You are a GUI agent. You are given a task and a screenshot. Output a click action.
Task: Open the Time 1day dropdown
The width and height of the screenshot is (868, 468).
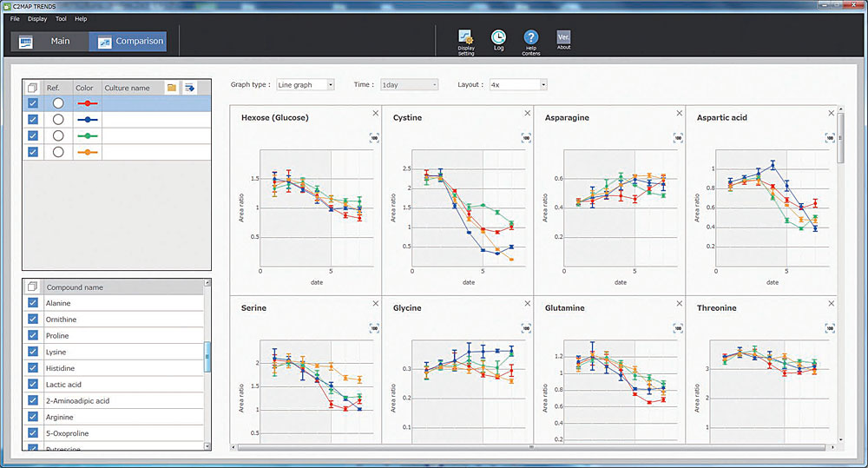[409, 85]
